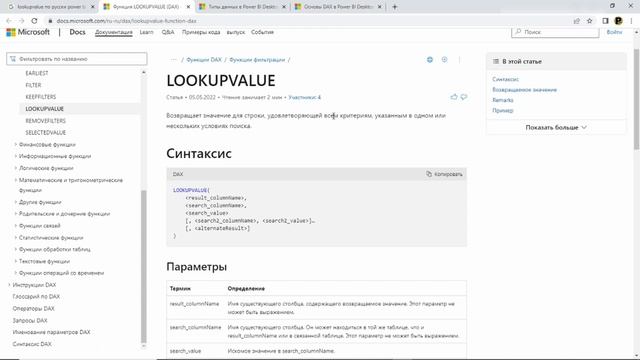
Task: Open the События nav item
Action: (262, 32)
